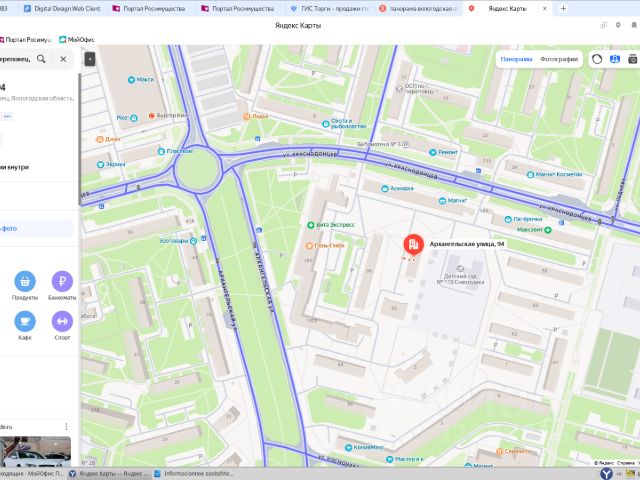Click the camera photo layer icon
The image size is (640, 480).
[633, 59]
